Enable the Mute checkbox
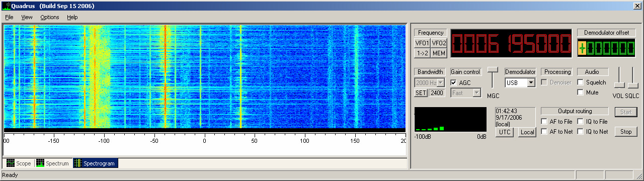The width and height of the screenshot is (644, 181). pos(581,93)
